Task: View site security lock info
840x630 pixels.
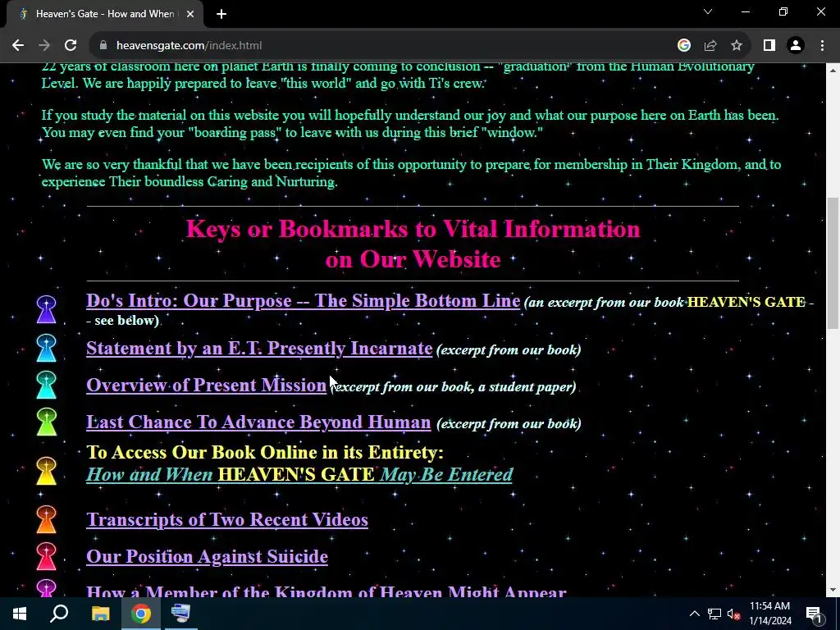Action: pos(103,46)
